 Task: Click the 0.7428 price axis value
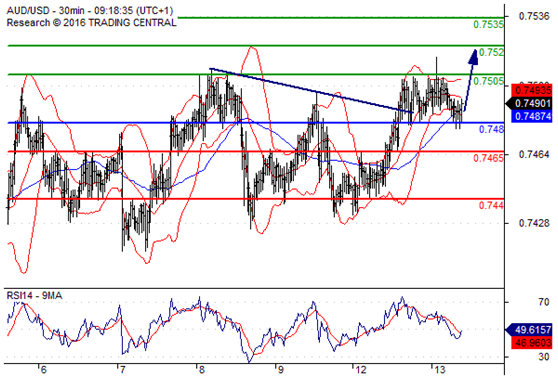tap(534, 223)
